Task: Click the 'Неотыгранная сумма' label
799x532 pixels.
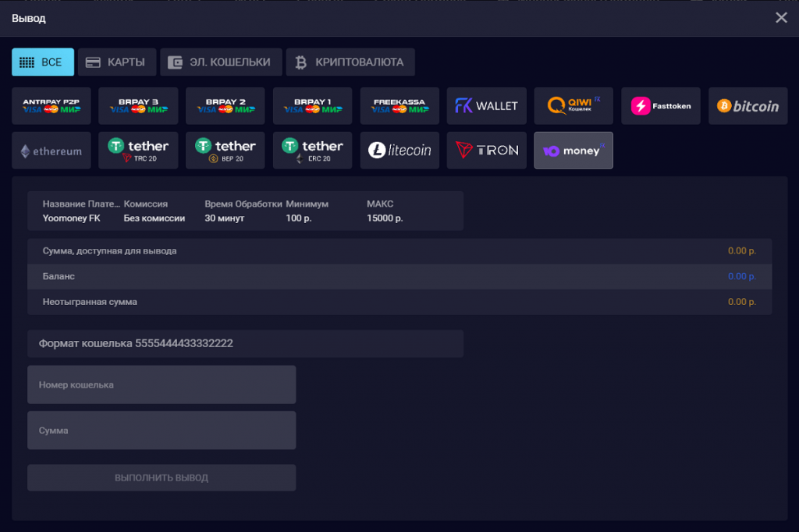Action: coord(90,302)
